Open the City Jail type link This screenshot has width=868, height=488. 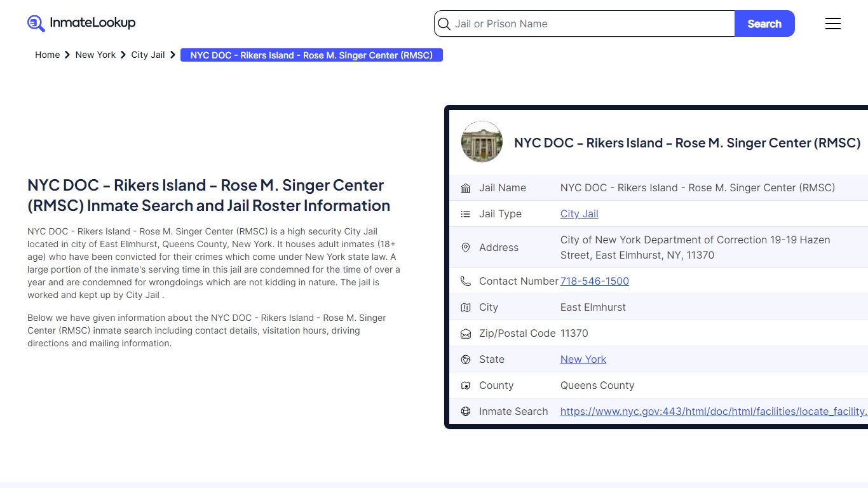[x=580, y=214]
